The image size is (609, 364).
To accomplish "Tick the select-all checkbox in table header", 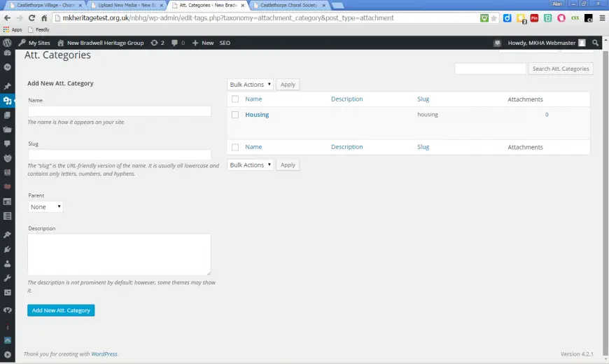I will [235, 99].
